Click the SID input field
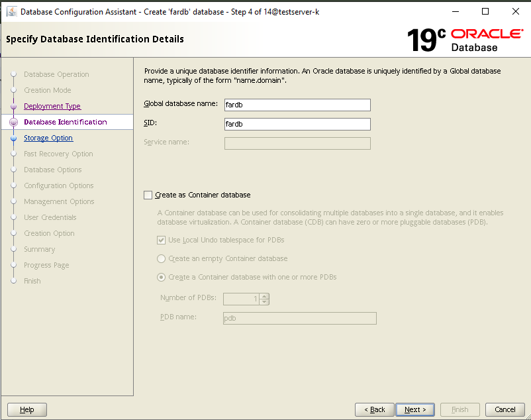The image size is (531, 420). 297,124
